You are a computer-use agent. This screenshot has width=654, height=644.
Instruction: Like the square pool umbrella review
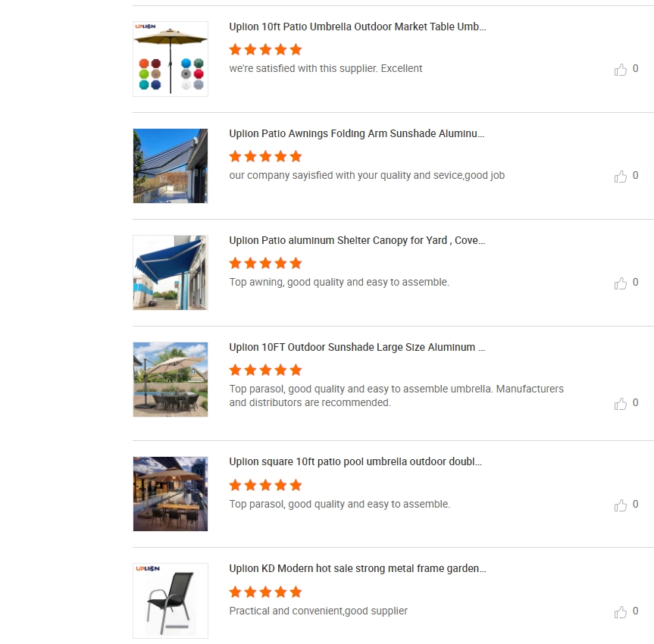pyautogui.click(x=620, y=505)
